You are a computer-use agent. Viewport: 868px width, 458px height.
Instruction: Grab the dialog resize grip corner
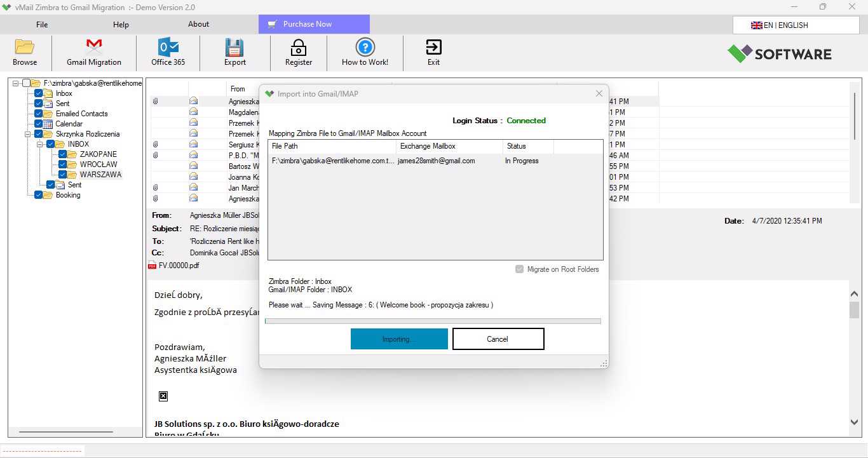[x=604, y=363]
